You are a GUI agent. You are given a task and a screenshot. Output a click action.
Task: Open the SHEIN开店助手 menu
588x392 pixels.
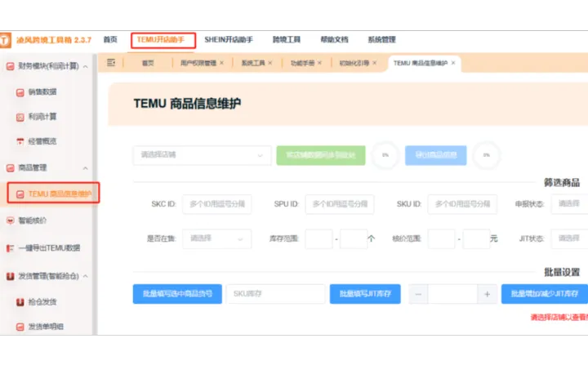229,39
